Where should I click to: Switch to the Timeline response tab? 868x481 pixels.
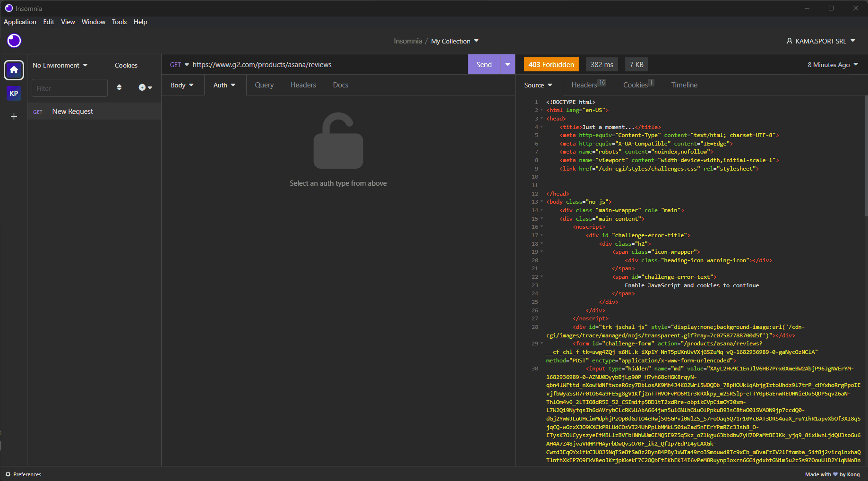click(684, 85)
